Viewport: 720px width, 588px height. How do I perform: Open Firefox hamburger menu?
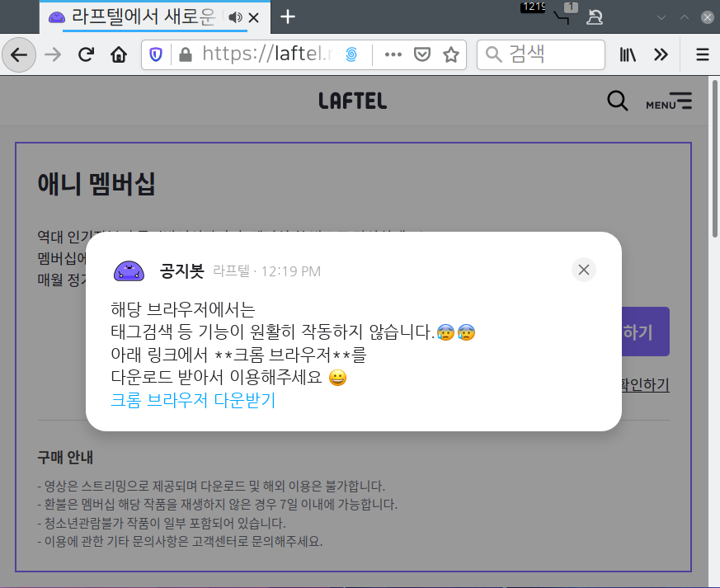tap(703, 55)
